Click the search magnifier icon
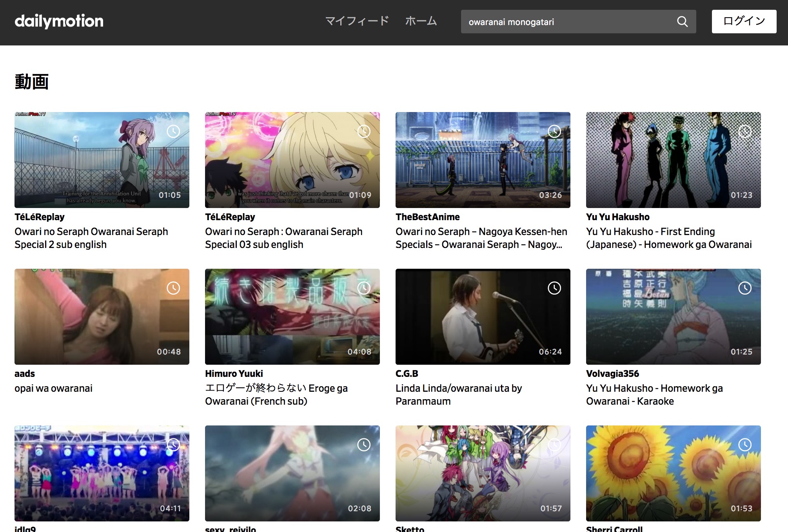This screenshot has width=788, height=532. 682,22
